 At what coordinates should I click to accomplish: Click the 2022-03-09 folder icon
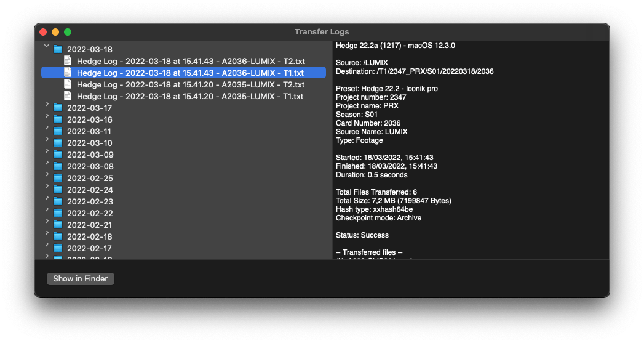pyautogui.click(x=58, y=155)
